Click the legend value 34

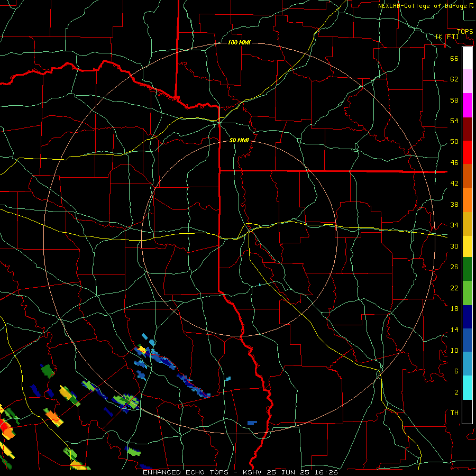click(454, 225)
